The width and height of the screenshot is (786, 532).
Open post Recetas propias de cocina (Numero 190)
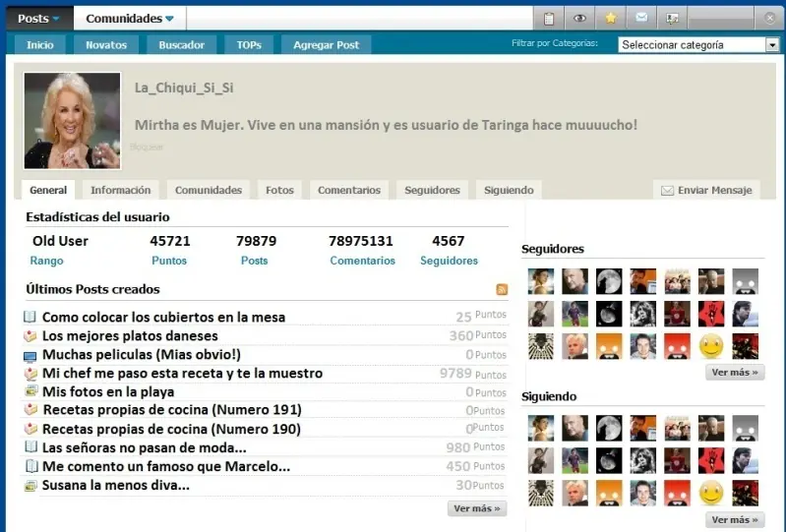171,430
